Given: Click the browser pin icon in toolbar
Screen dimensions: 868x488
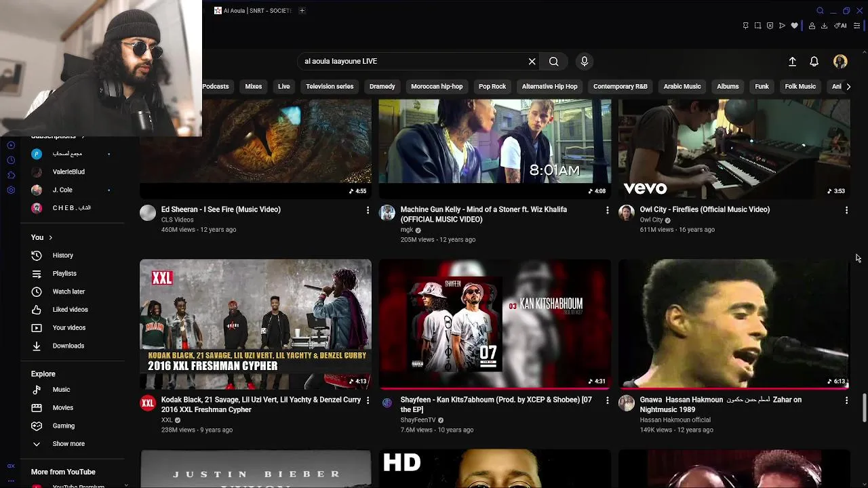Looking at the screenshot, I should (745, 26).
